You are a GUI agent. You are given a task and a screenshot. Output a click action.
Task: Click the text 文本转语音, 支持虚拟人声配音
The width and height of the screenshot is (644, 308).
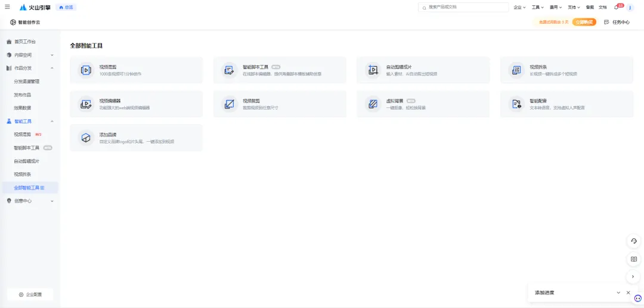coord(558,108)
